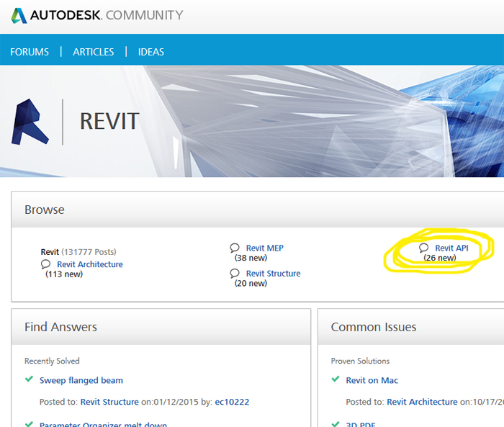Screen dimensions: 504x427
Task: Click the Recently Solved subheading
Action: point(52,361)
